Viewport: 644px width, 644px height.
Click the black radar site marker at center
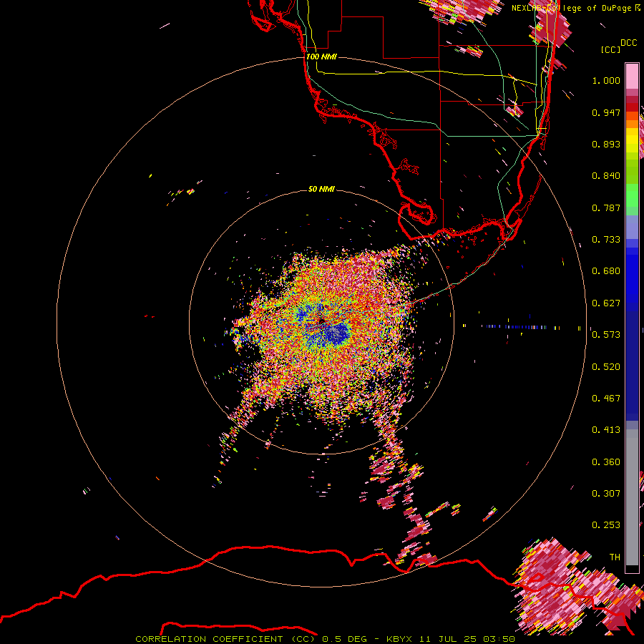coord(321,321)
